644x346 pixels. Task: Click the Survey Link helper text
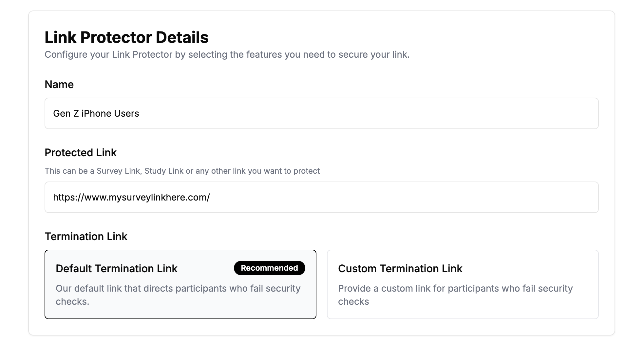182,171
